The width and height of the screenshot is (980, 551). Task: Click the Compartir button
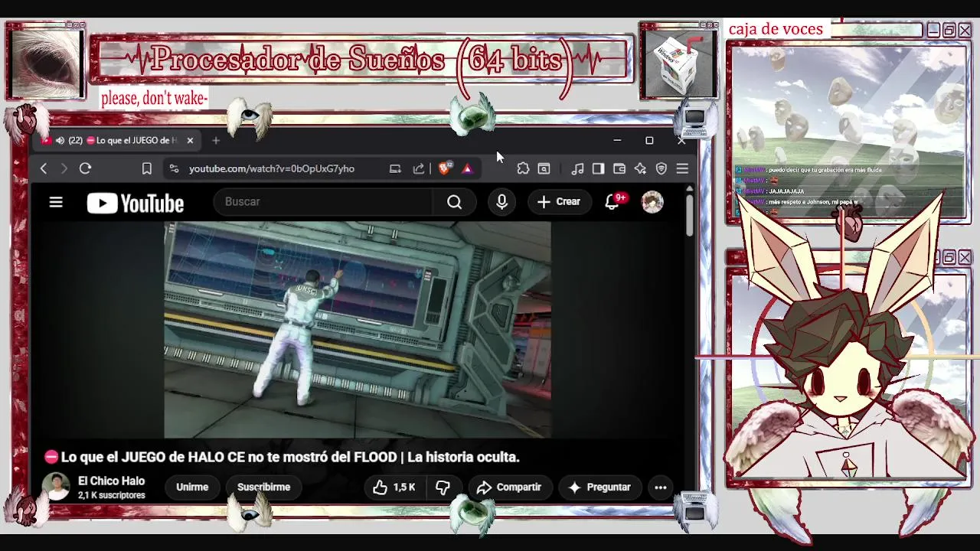(x=508, y=487)
